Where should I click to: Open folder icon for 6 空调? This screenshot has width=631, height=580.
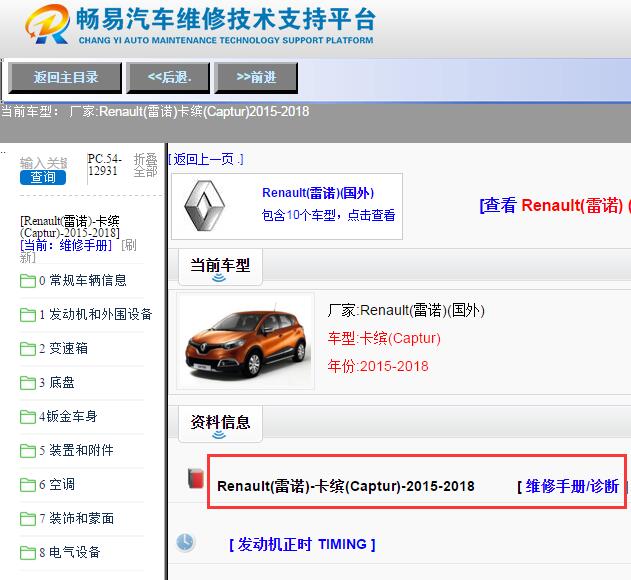coord(28,485)
